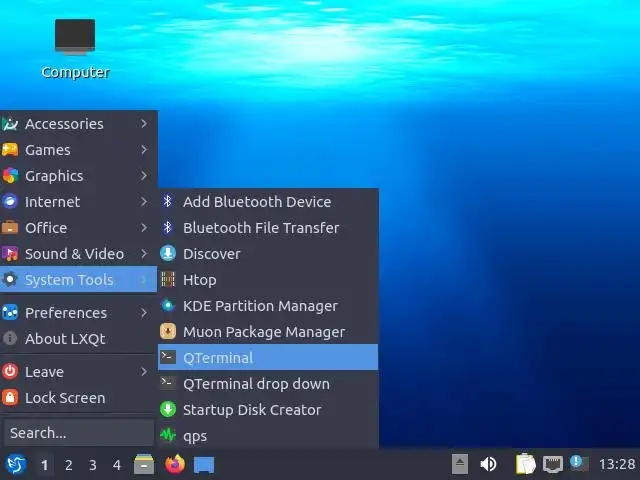Screen dimensions: 640x480
Task: Click the Startup Disk Creator green icon
Action: 168,410
